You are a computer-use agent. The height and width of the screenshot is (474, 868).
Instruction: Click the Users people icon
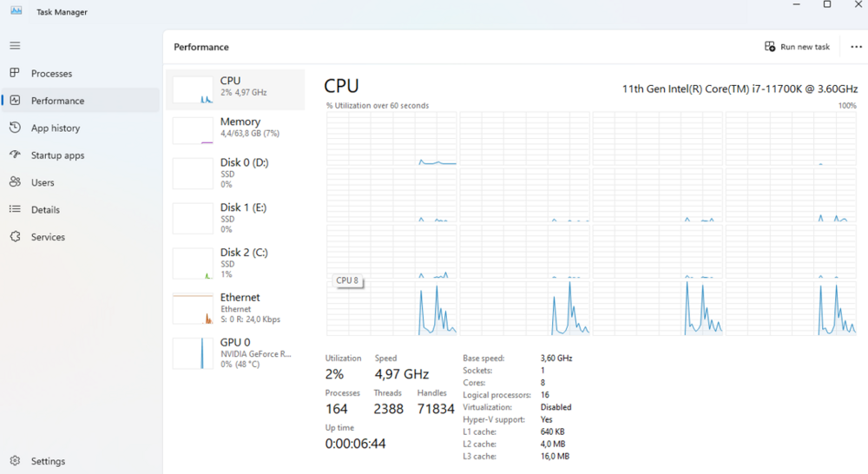coord(15,181)
